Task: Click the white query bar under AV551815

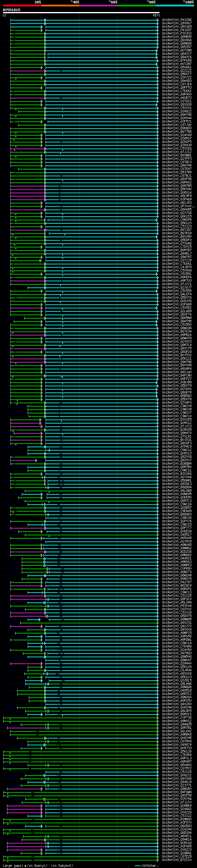Action: tap(81, 13)
